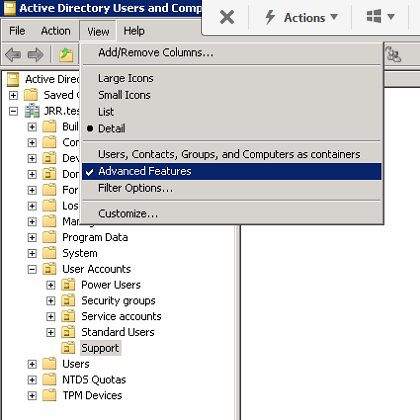Image resolution: width=420 pixels, height=420 pixels.
Task: Collapse the User Accounts tree node
Action: coord(32,269)
